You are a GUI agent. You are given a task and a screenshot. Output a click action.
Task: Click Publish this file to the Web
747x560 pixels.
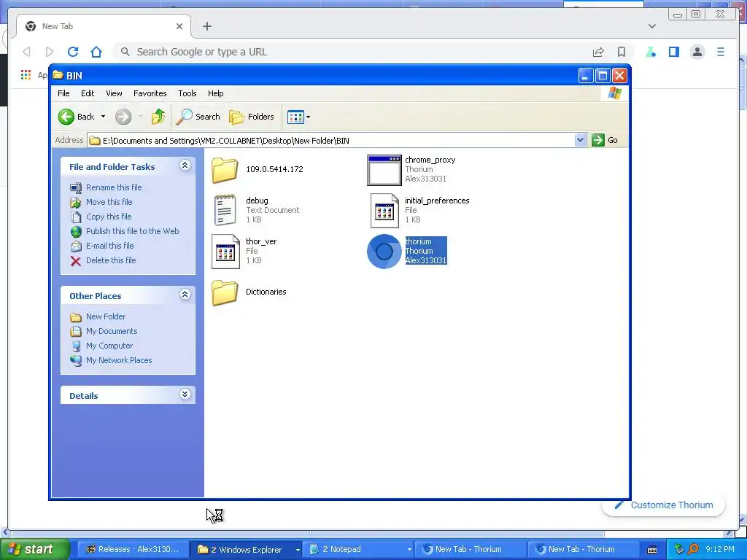(x=133, y=231)
